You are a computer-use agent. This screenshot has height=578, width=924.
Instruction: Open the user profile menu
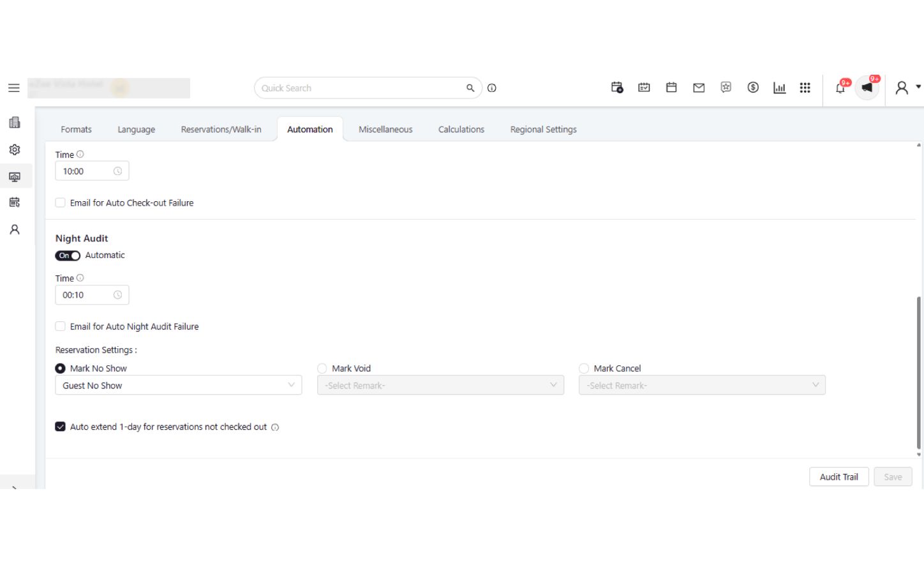(x=907, y=87)
